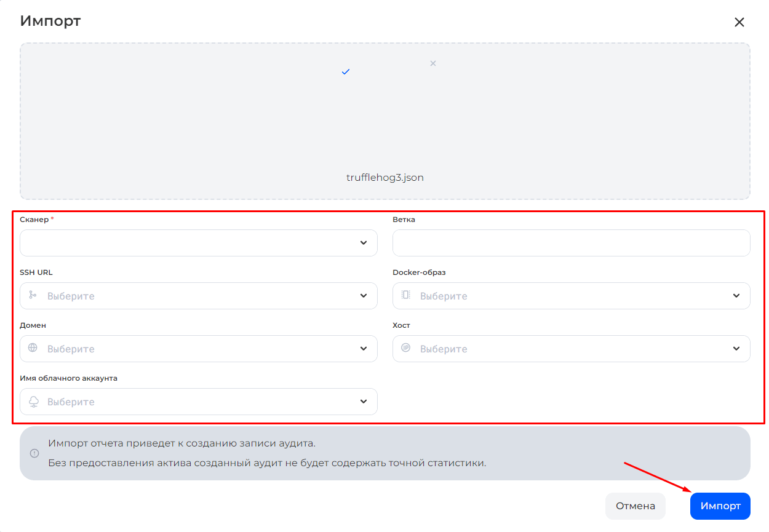Click the Отмена button
The height and width of the screenshot is (532, 769).
pos(635,506)
